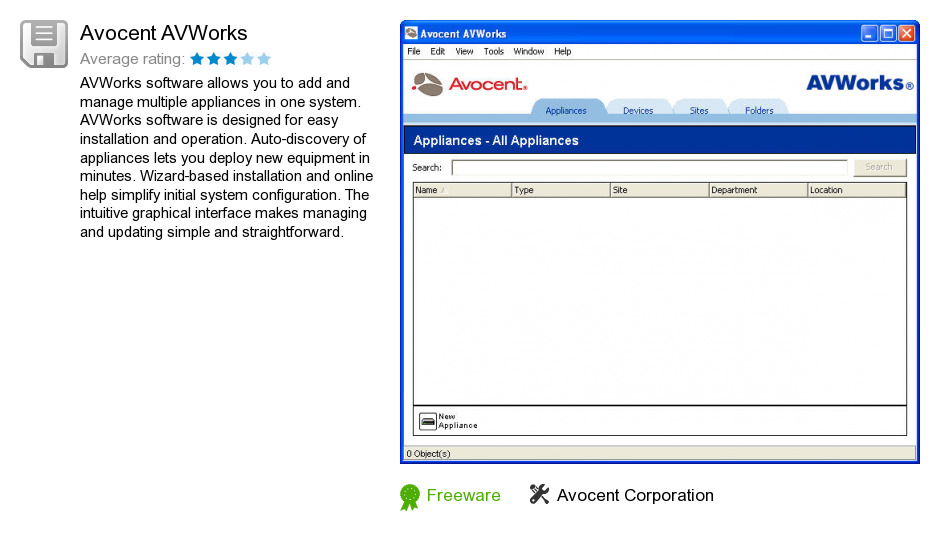This screenshot has width=940, height=541.
Task: Maximize the Avocent AVWorks window
Action: point(888,34)
